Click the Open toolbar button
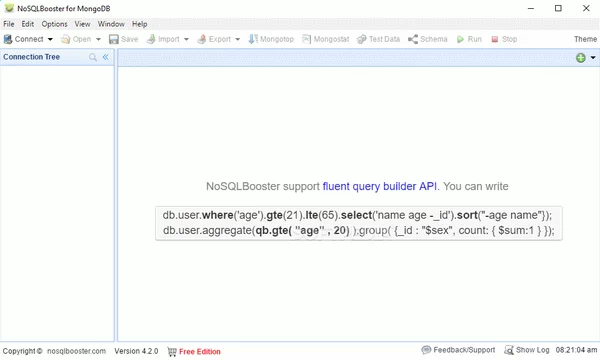The width and height of the screenshot is (600, 360). click(x=76, y=39)
